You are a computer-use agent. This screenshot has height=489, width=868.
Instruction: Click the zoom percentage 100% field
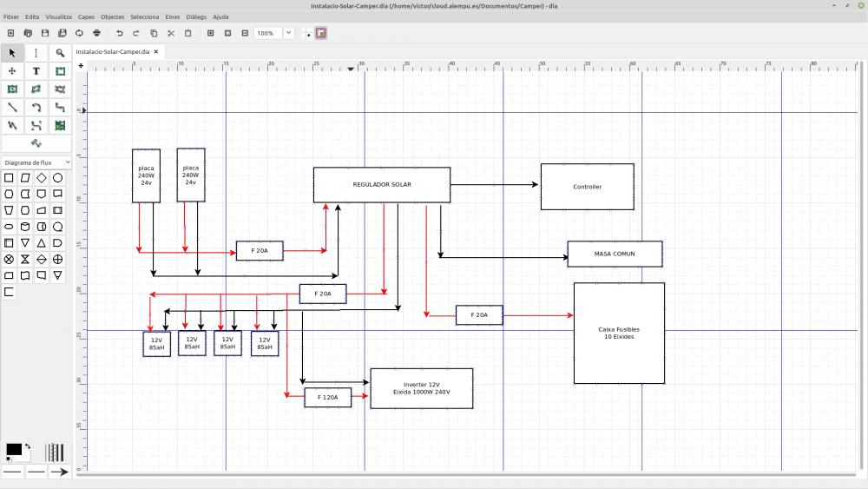[268, 33]
